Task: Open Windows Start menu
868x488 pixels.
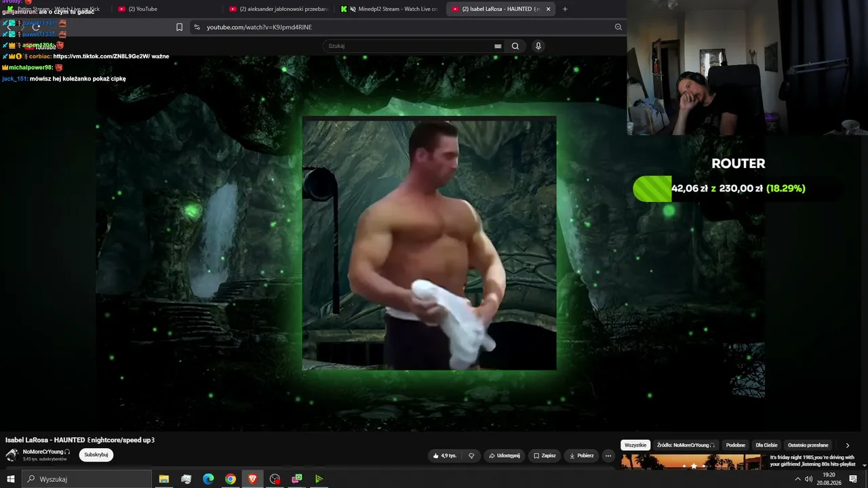Action: [11, 479]
